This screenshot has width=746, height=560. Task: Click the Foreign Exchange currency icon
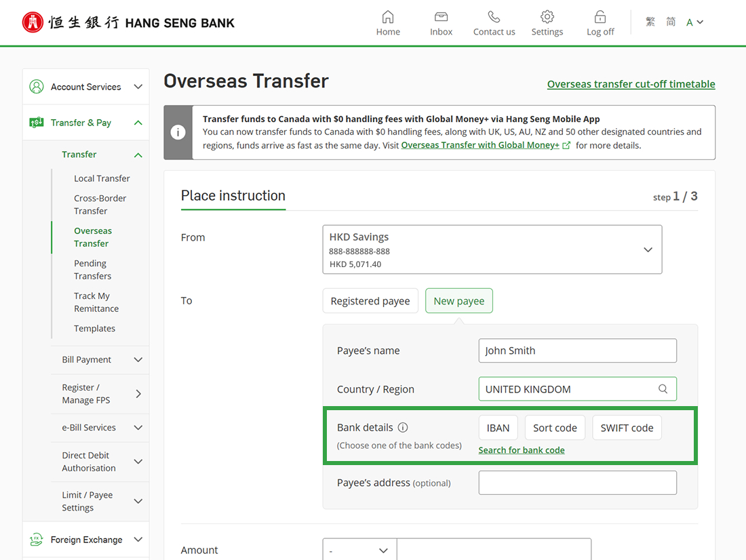37,539
